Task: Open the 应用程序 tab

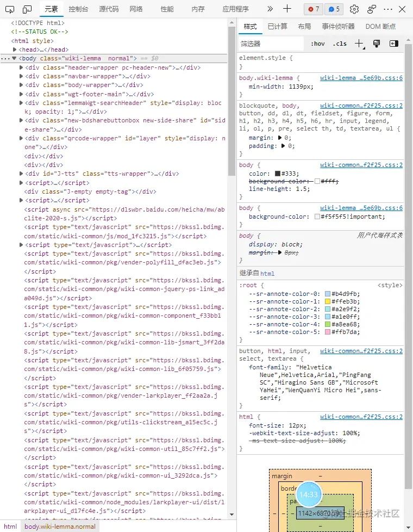Action: point(235,9)
